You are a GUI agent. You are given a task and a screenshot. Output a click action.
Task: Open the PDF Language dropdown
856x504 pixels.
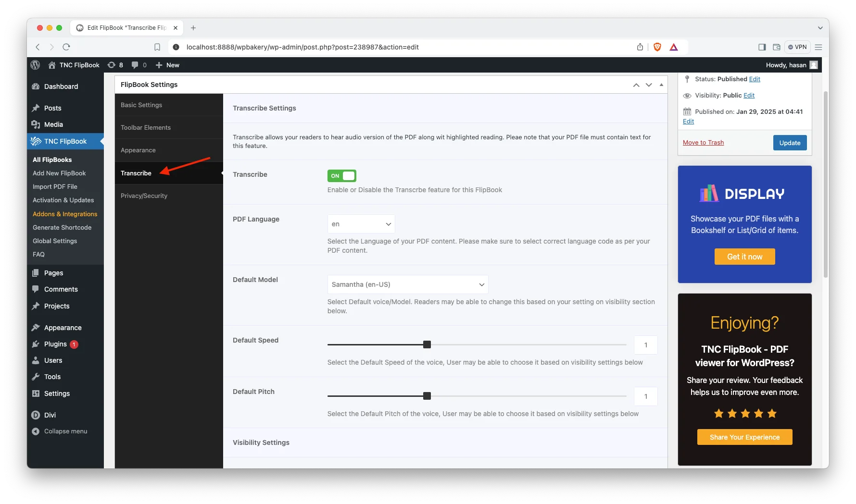click(361, 224)
